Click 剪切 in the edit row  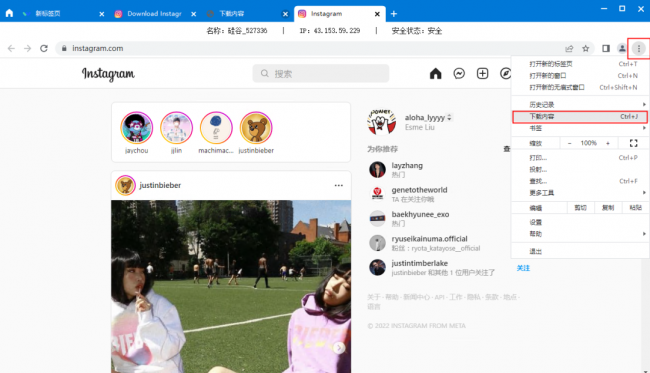click(x=581, y=208)
